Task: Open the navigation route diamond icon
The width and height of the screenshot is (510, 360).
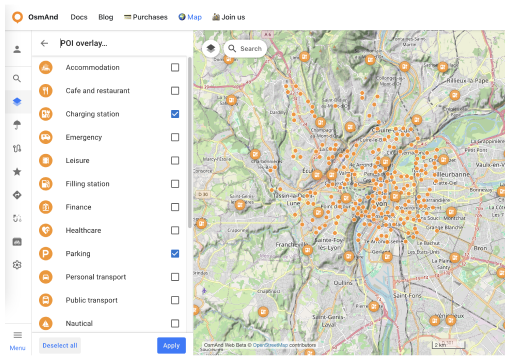Action: coord(17,195)
